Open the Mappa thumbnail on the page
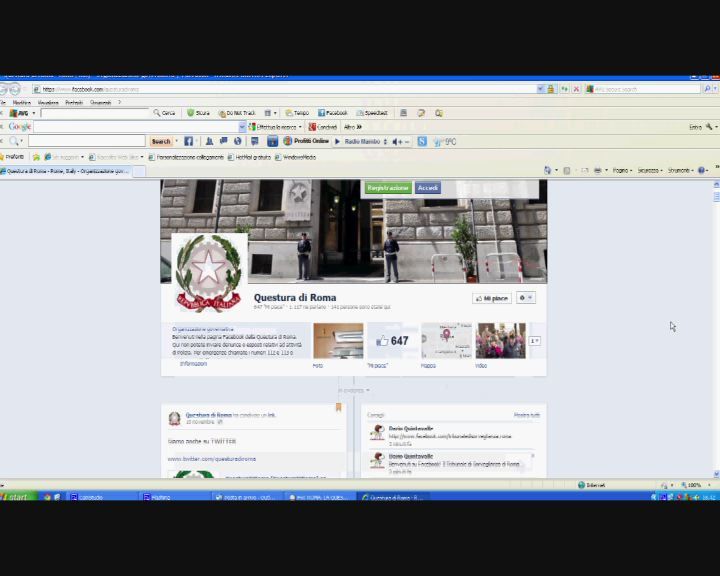Image resolution: width=720 pixels, height=576 pixels. pos(446,341)
